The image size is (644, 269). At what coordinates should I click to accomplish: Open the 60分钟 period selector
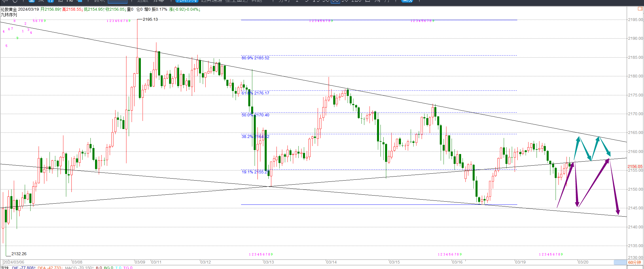pyautogui.click(x=634, y=262)
